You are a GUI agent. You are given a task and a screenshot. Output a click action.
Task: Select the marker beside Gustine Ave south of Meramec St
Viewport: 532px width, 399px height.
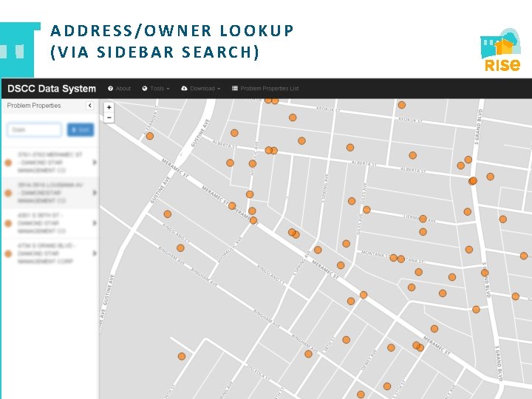coord(168,214)
